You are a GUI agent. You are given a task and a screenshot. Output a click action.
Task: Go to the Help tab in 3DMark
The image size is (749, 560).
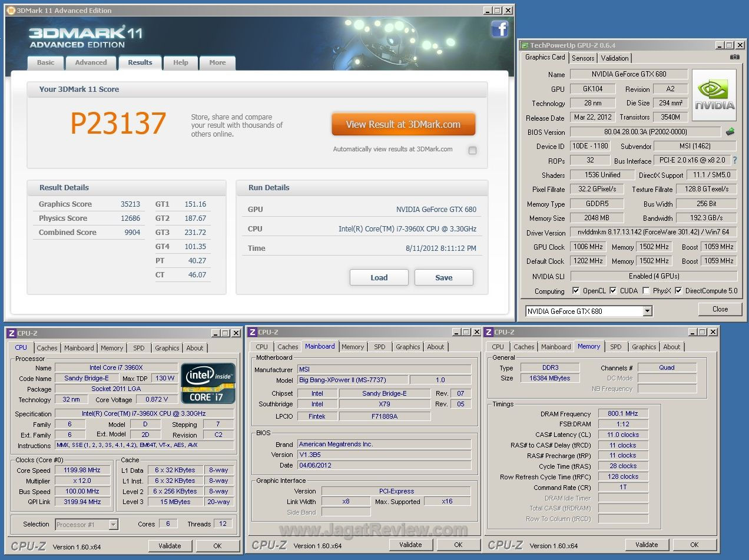(180, 62)
